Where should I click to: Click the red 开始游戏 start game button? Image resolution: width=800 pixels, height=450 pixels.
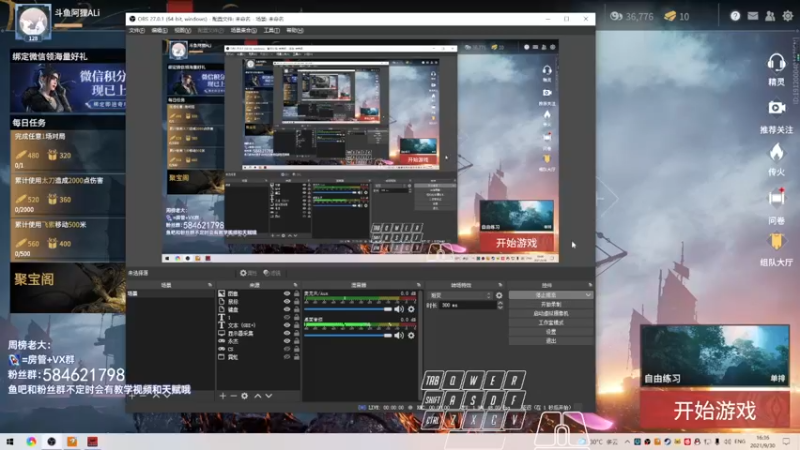pos(714,410)
